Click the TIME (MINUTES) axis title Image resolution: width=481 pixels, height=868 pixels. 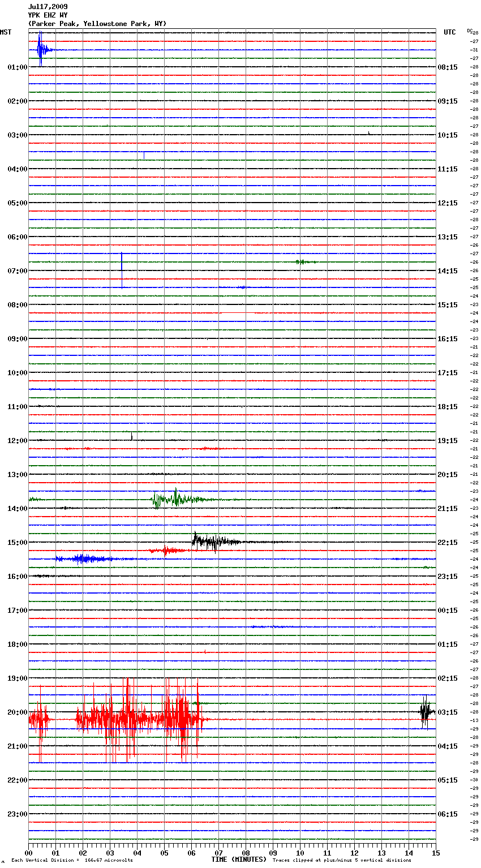239,860
